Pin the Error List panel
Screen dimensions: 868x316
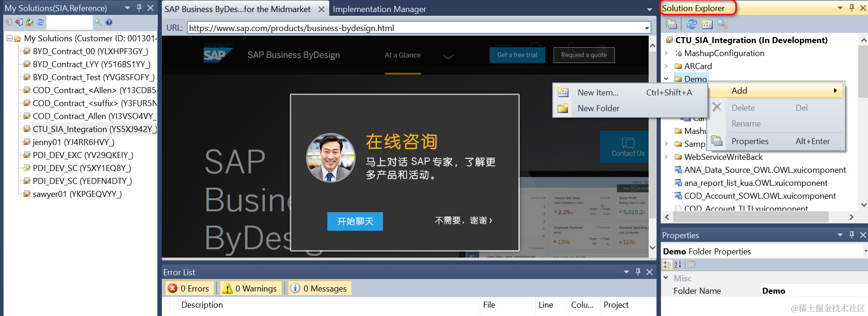coord(638,272)
